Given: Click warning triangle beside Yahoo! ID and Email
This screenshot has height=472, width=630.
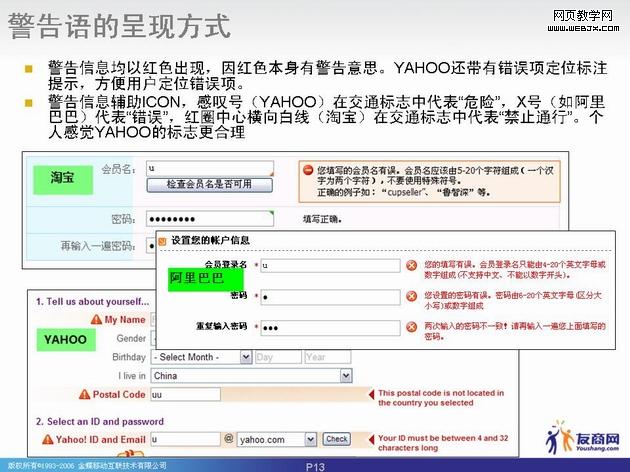Looking at the screenshot, I should coord(46,439).
